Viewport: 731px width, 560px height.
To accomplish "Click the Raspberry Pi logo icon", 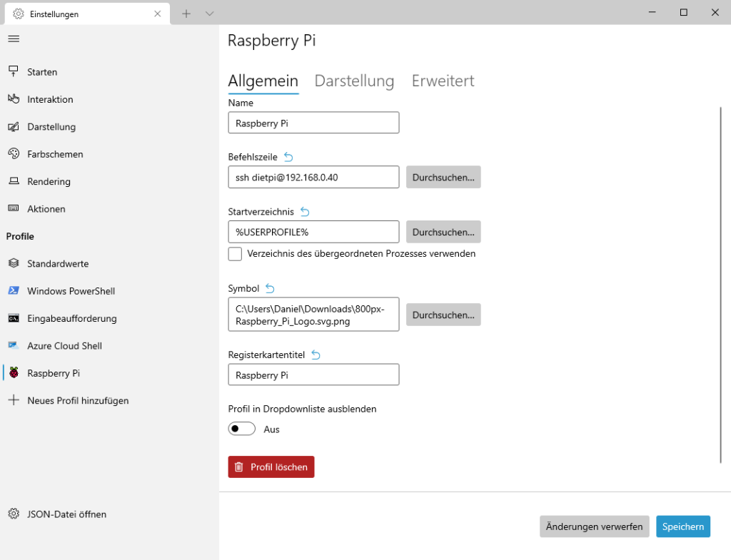I will pyautogui.click(x=14, y=372).
